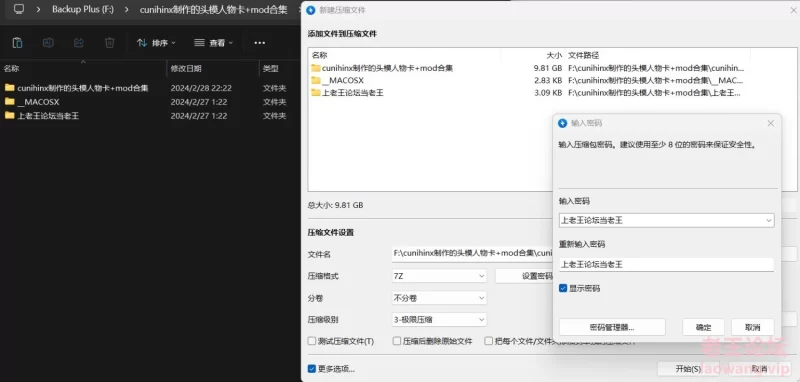Click the 设置密码 button
The height and width of the screenshot is (382, 800).
point(524,276)
